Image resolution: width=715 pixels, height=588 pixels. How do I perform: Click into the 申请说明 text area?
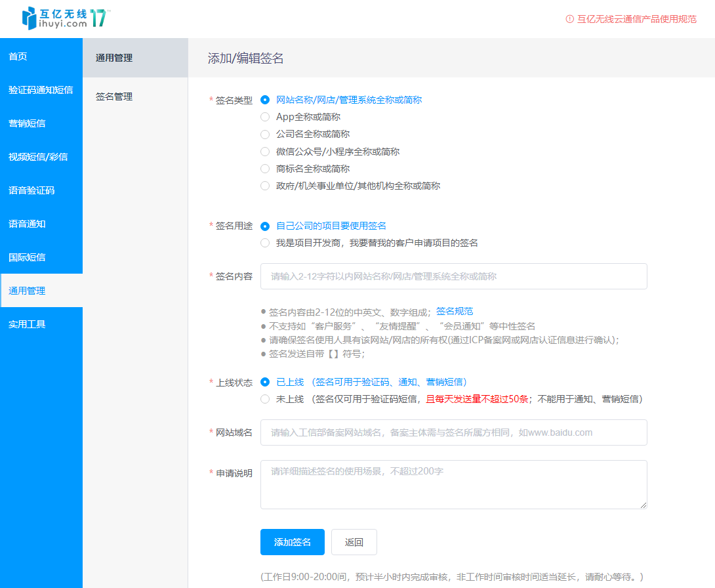(x=453, y=484)
